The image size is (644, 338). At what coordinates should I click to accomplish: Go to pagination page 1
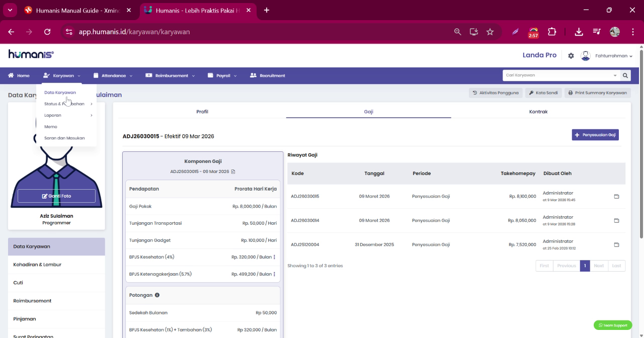[585, 266]
